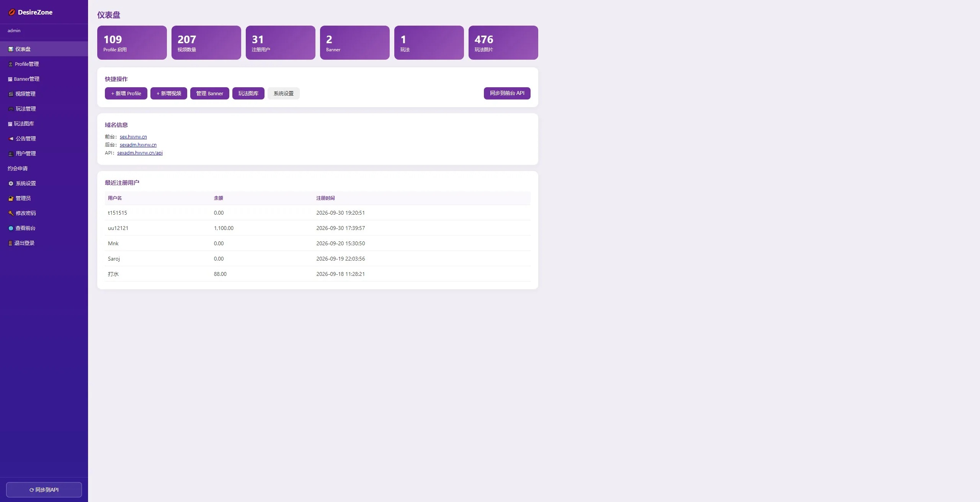Image resolution: width=980 pixels, height=502 pixels.
Task: Click username Saroj in the table
Action: tap(114, 259)
